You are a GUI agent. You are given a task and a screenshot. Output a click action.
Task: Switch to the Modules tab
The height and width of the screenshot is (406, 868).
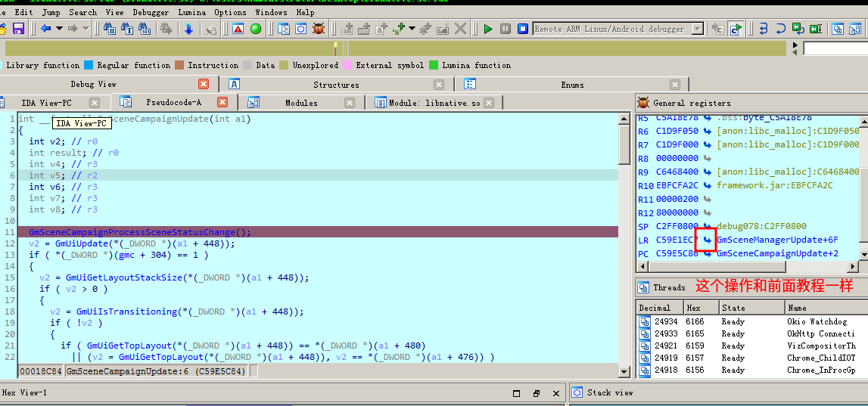click(x=301, y=103)
